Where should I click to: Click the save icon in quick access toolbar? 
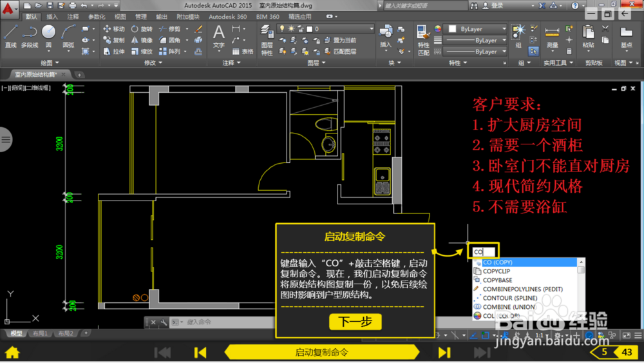click(50, 5)
